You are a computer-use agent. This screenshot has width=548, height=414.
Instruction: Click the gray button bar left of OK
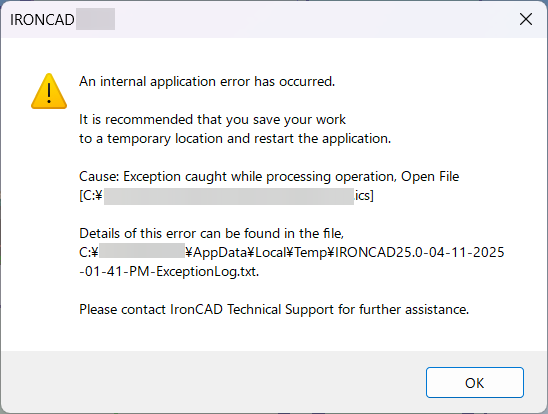coord(213,383)
